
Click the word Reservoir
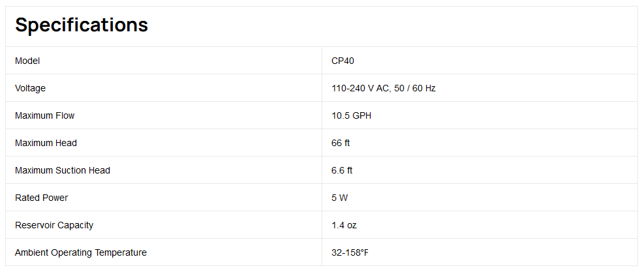click(35, 225)
